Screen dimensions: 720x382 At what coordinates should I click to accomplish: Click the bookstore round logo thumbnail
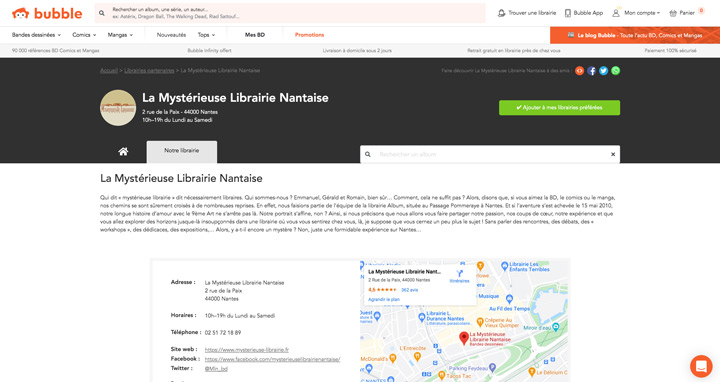(x=118, y=108)
